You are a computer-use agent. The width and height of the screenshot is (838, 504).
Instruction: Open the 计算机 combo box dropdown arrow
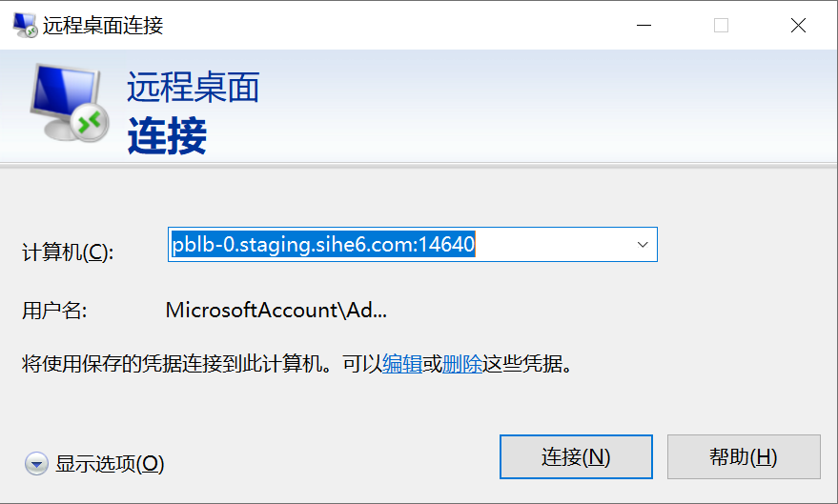pos(643,245)
